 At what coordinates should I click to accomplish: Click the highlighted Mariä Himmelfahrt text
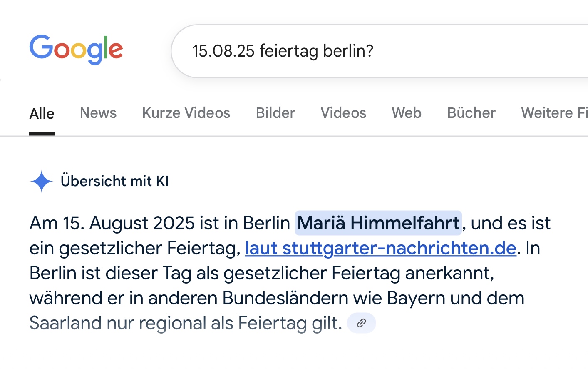pyautogui.click(x=378, y=223)
